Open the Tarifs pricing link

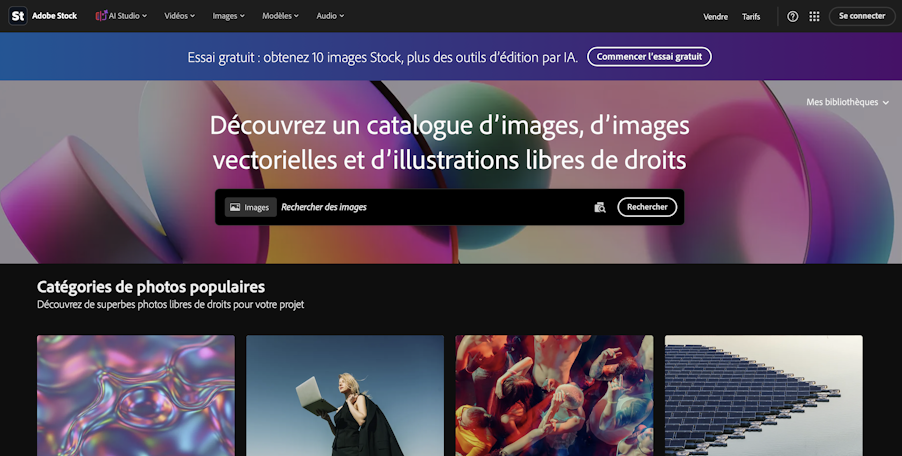(x=751, y=17)
